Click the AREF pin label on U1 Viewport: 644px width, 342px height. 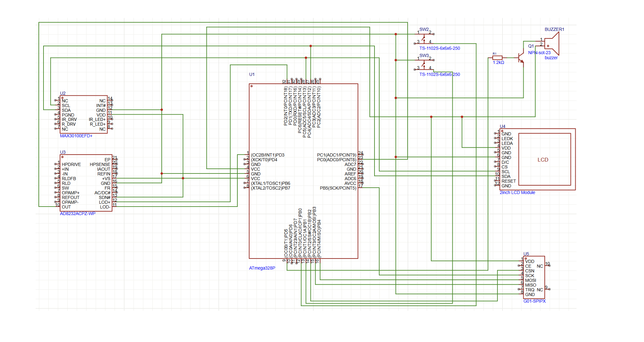point(350,174)
